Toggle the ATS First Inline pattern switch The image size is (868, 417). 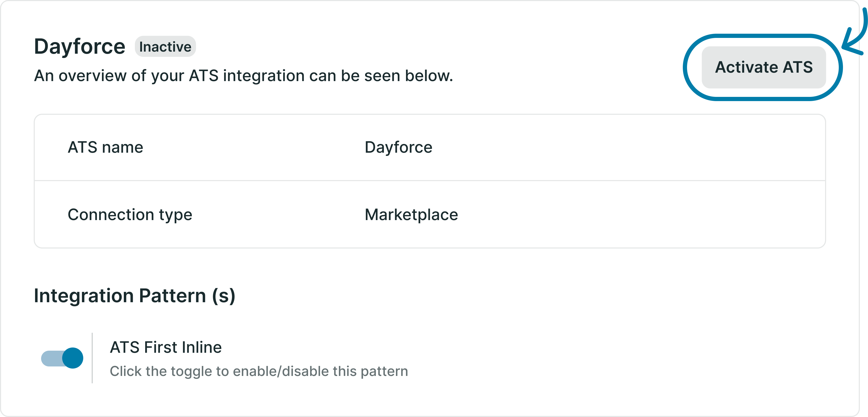coord(62,358)
